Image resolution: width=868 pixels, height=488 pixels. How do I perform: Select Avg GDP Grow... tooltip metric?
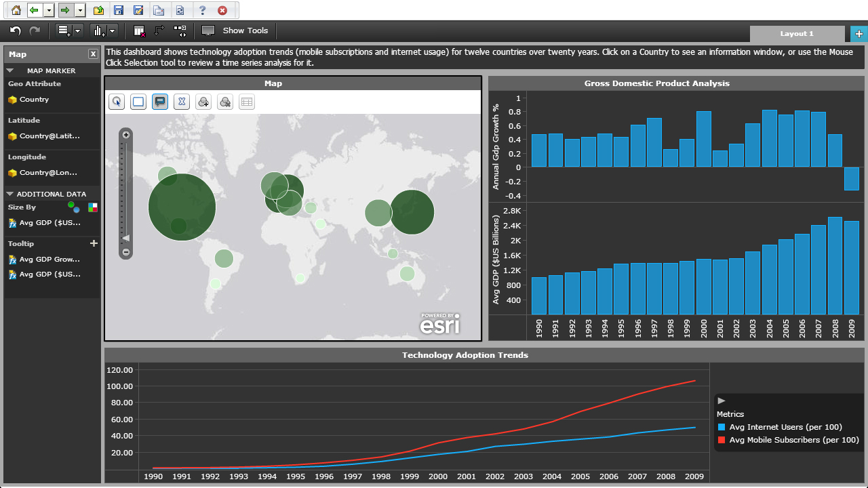(45, 259)
